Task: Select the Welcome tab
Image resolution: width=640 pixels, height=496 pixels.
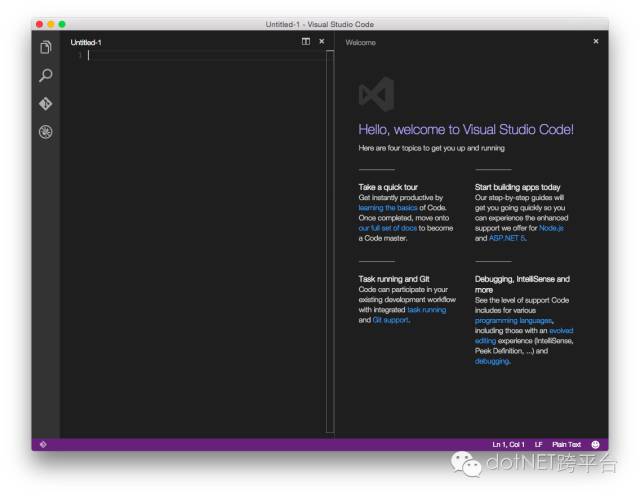Action: [360, 42]
